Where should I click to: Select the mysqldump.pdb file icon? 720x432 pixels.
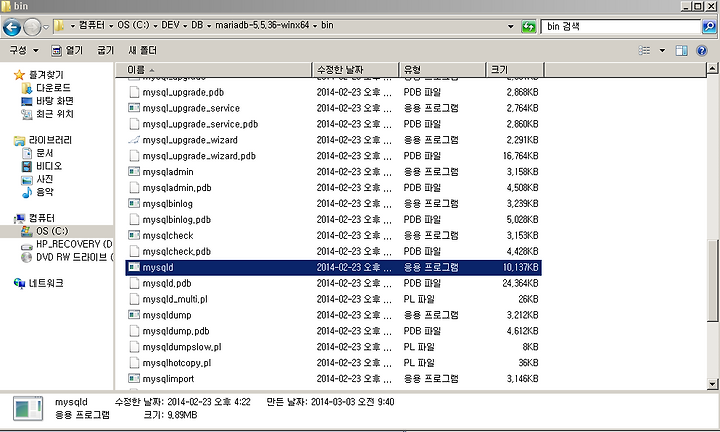coord(134,331)
